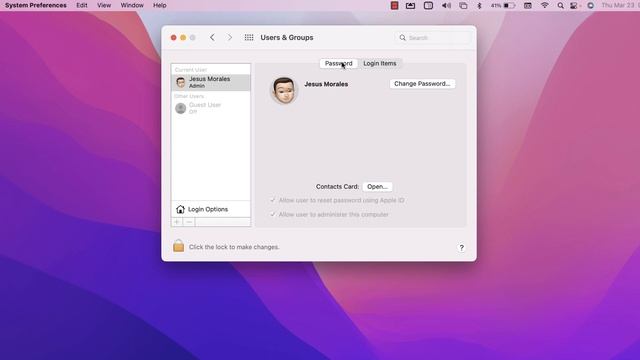Open the System Preferences menu
Viewport: 640px width, 360px height.
click(36, 5)
